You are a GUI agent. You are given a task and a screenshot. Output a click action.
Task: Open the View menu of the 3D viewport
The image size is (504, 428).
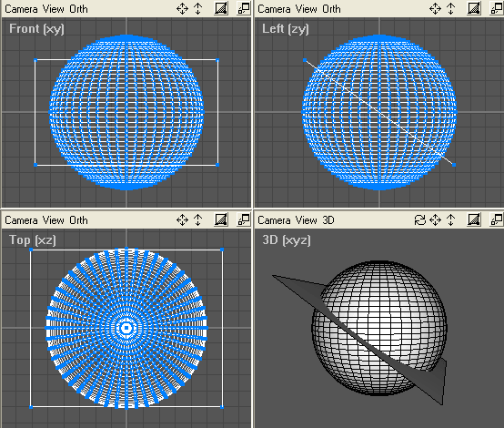click(307, 220)
